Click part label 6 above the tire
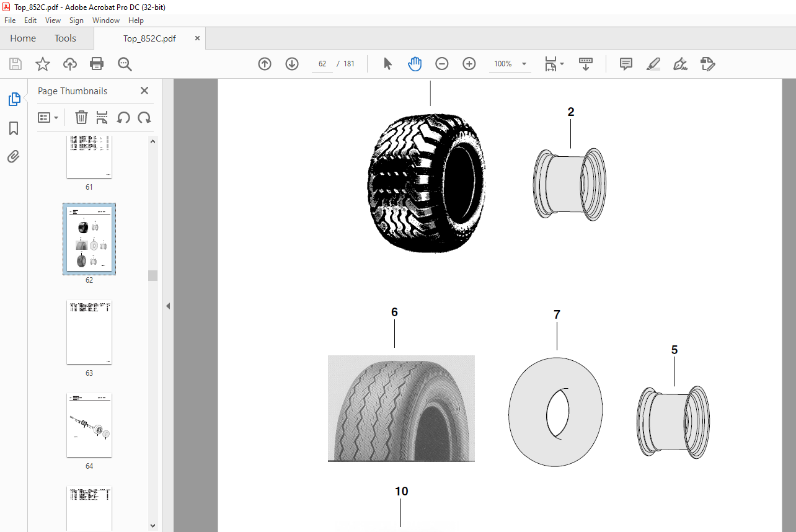796x532 pixels. (394, 313)
